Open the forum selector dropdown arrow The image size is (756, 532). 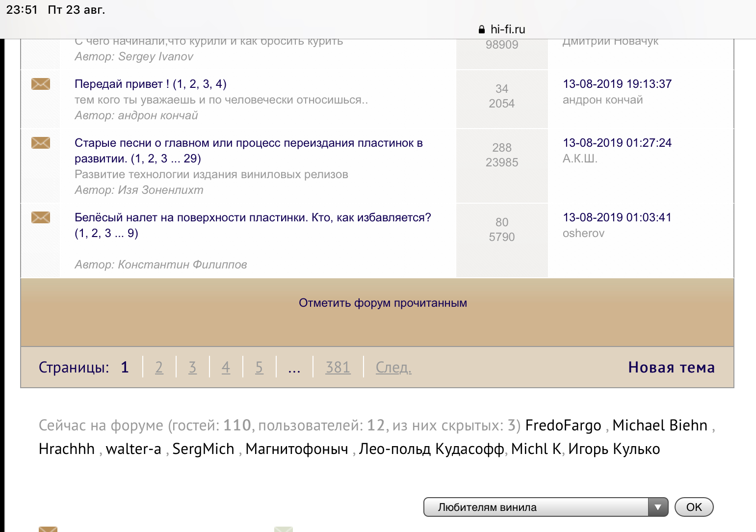(658, 507)
